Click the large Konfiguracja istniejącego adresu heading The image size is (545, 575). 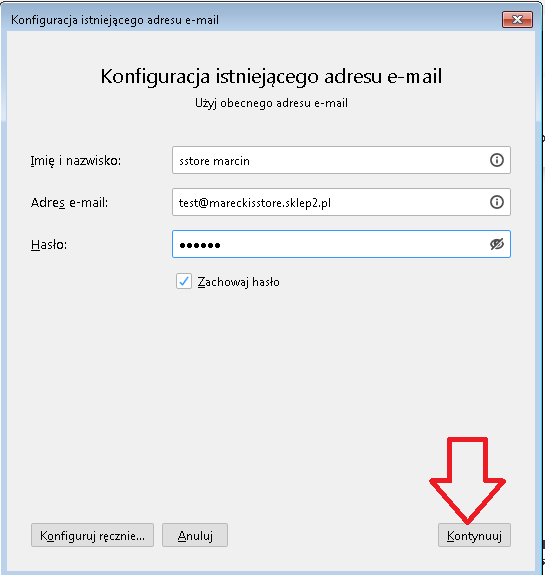click(271, 77)
